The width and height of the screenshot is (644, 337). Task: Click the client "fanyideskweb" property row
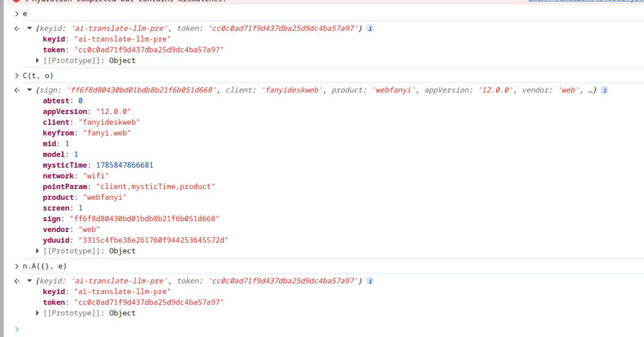91,122
